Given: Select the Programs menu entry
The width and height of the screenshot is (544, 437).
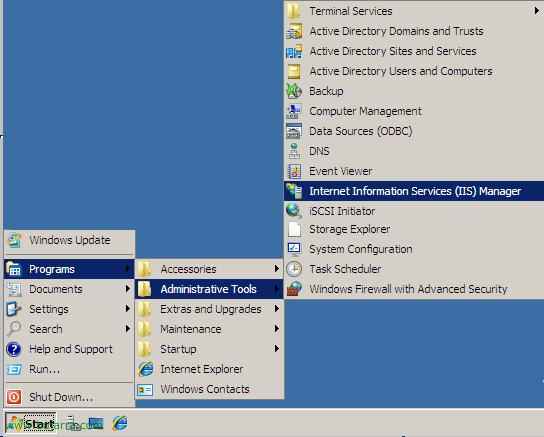Looking at the screenshot, I should (x=69, y=269).
